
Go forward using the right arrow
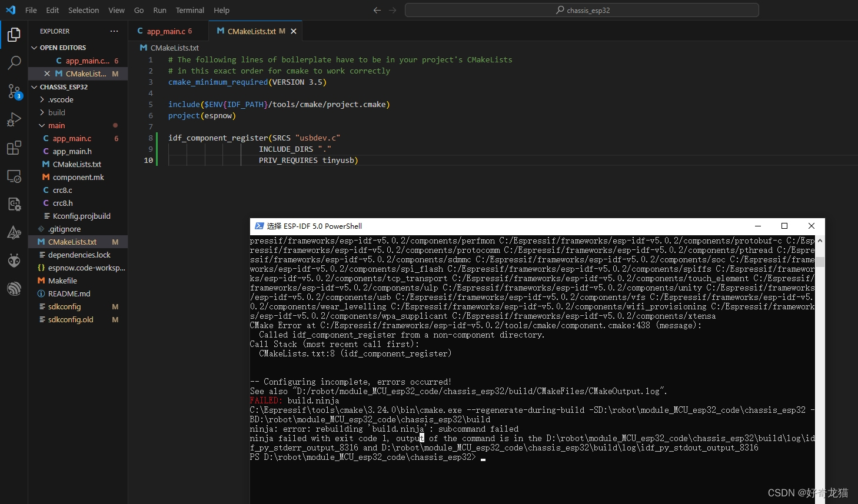tap(393, 10)
